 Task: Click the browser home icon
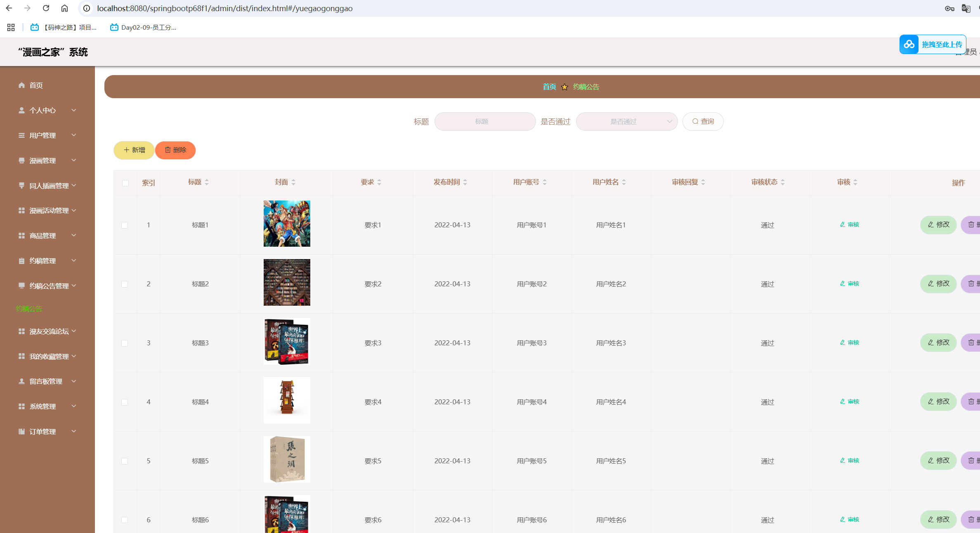(64, 8)
